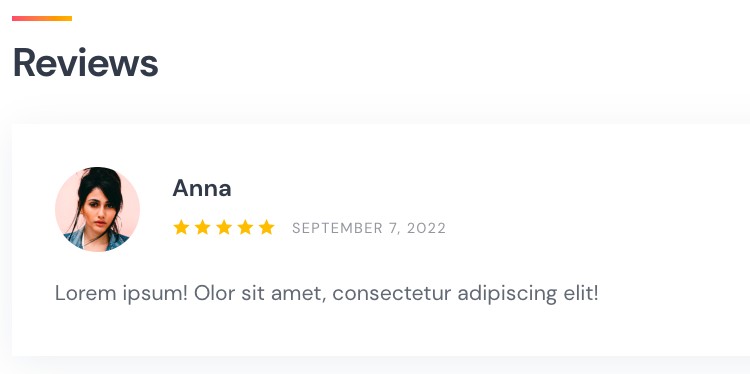Click the fifth (last) rating star
The height and width of the screenshot is (374, 750).
(266, 227)
